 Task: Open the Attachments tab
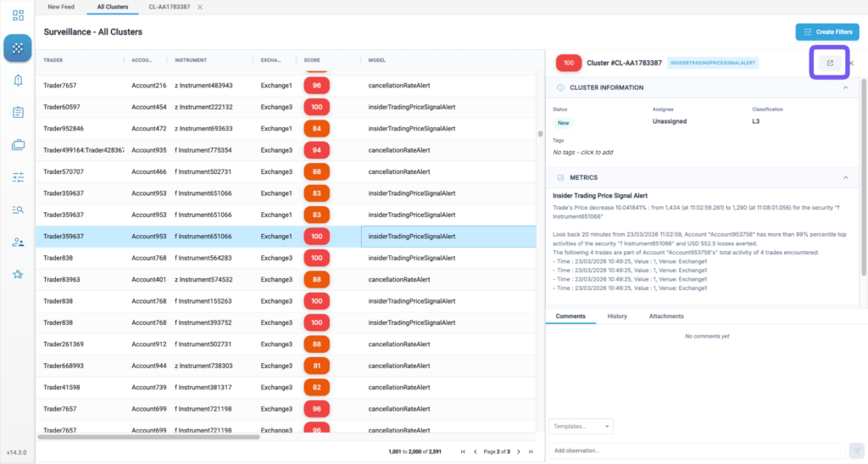point(666,316)
